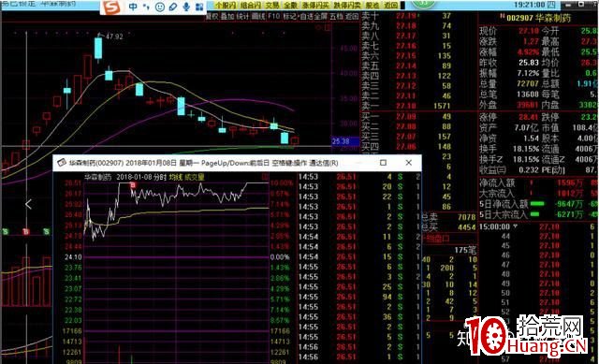Open the Sogou emoji smiley panel

(160, 7)
